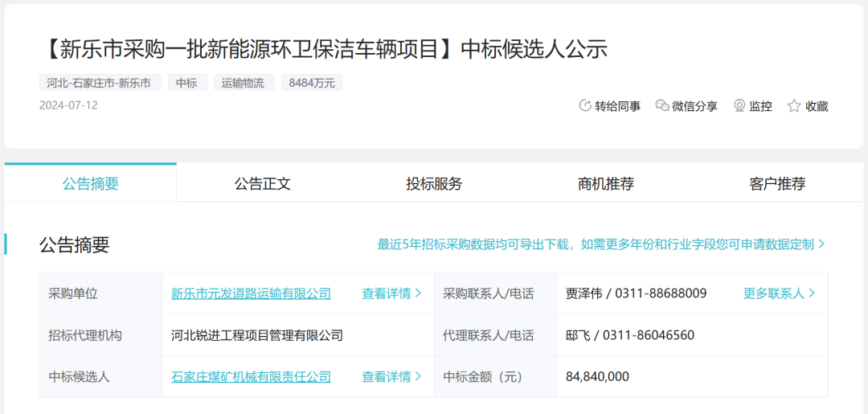Open the 新乐市元发道路运输有限公司 company link
This screenshot has height=414, width=868.
pyautogui.click(x=251, y=293)
